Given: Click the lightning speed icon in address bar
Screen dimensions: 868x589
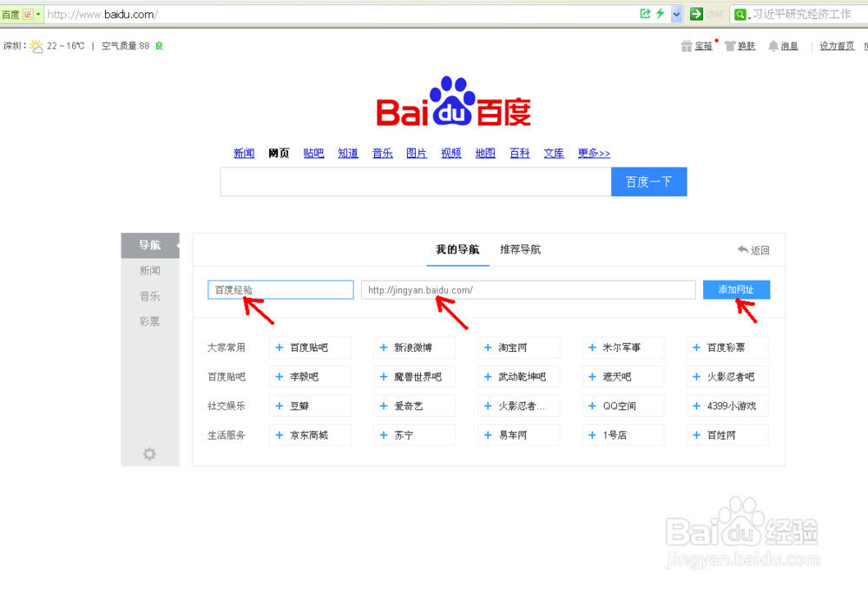Looking at the screenshot, I should pos(661,13).
